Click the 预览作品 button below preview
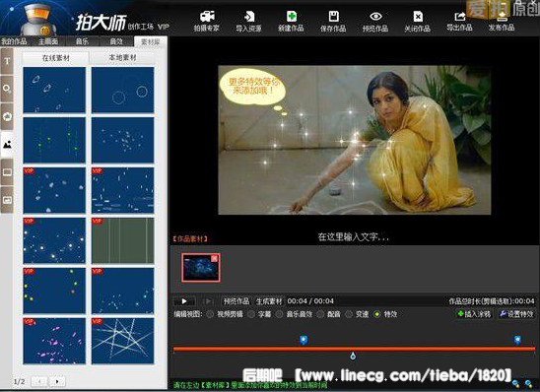Viewport: 540px width, 392px height. tap(236, 301)
